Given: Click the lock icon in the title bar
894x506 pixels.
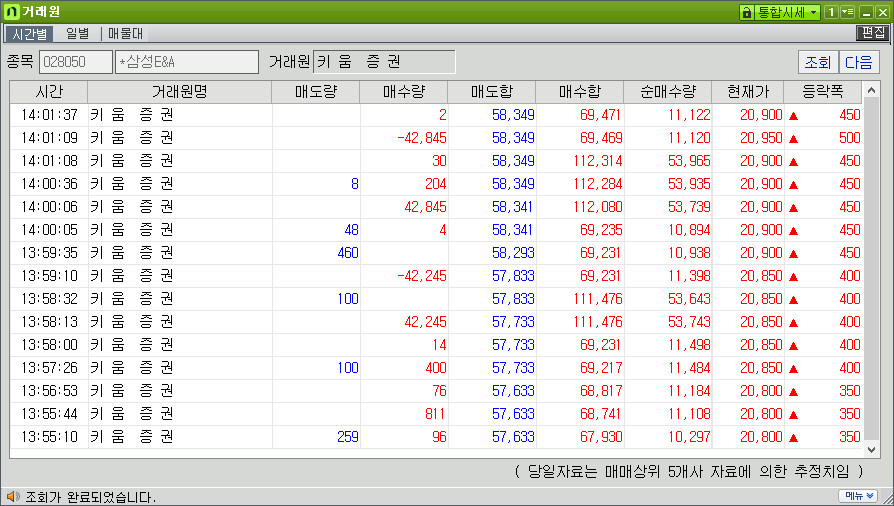Looking at the screenshot, I should (x=747, y=12).
